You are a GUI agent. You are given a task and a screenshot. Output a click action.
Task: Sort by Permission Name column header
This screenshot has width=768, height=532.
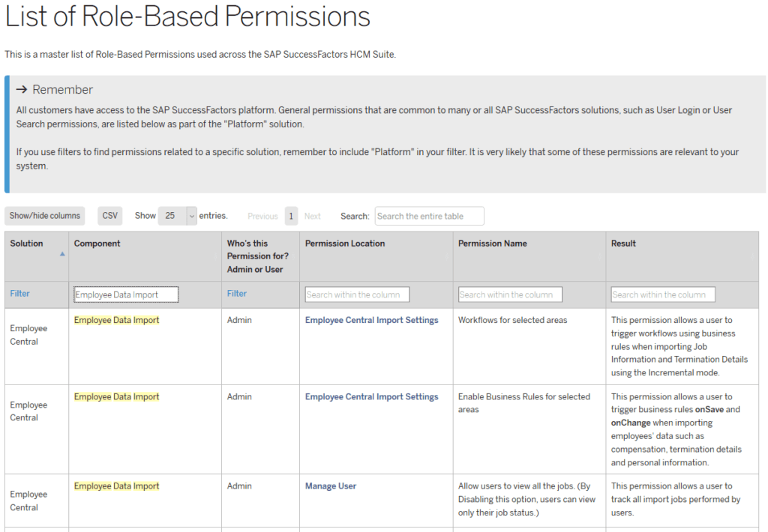tap(493, 244)
